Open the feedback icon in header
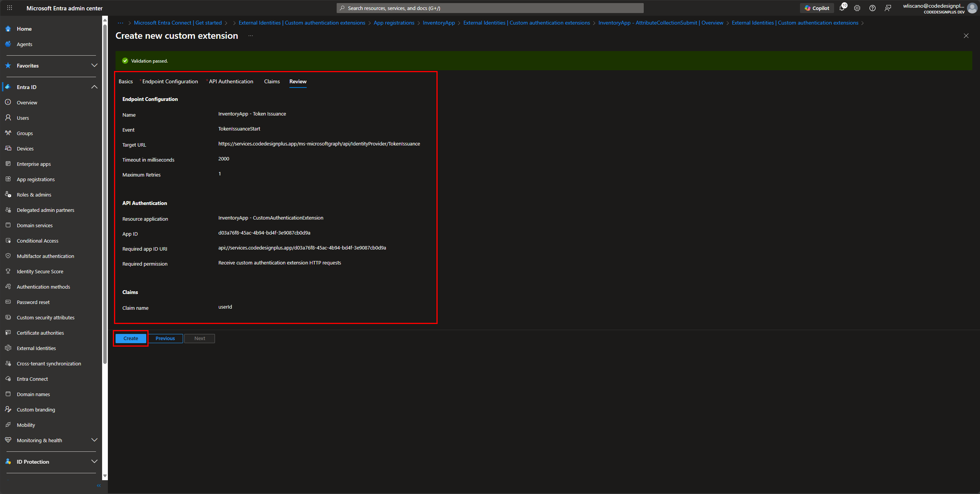The image size is (980, 494). [888, 8]
